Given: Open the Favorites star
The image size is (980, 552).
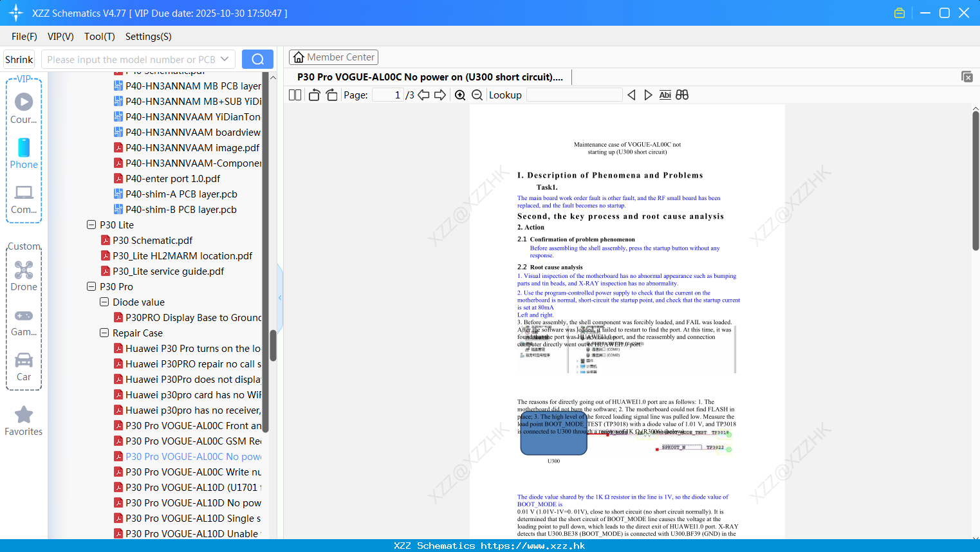Looking at the screenshot, I should tap(24, 421).
